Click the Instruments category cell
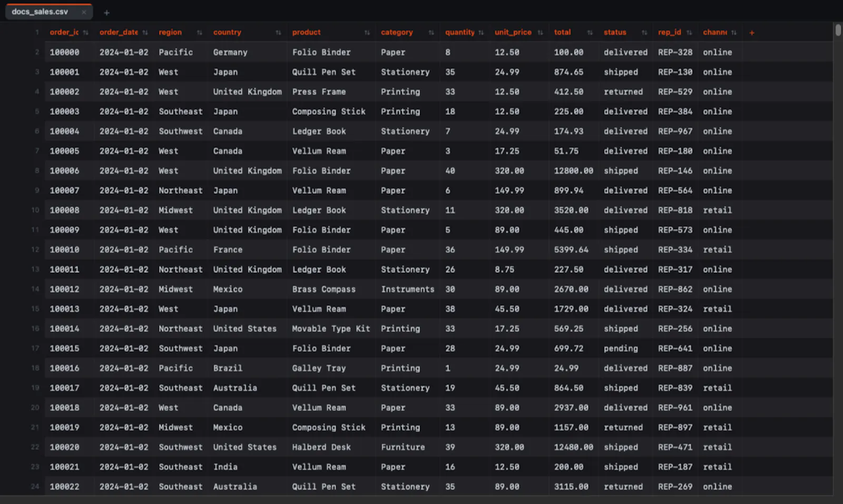This screenshot has height=504, width=843. click(x=408, y=289)
